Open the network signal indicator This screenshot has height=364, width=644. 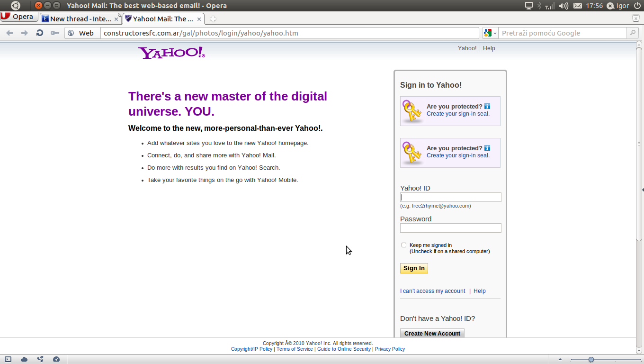pos(550,6)
